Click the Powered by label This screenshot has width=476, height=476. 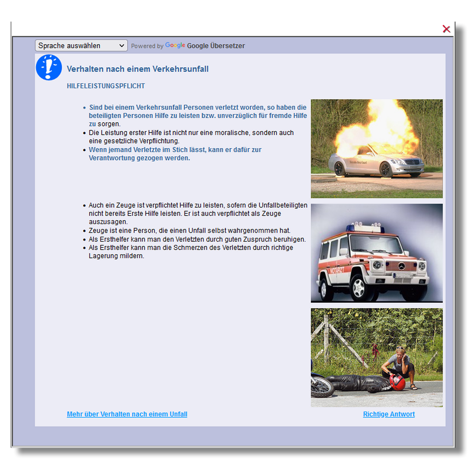click(x=147, y=46)
